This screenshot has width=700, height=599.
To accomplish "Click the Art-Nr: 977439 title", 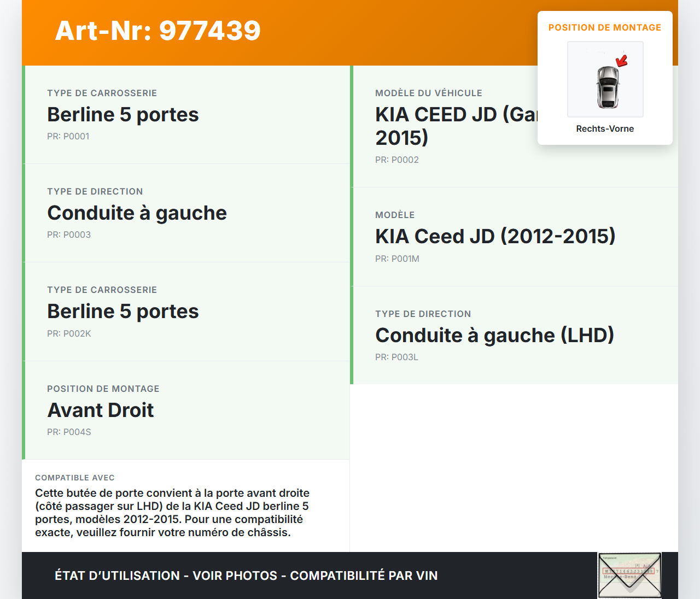I will (x=157, y=31).
